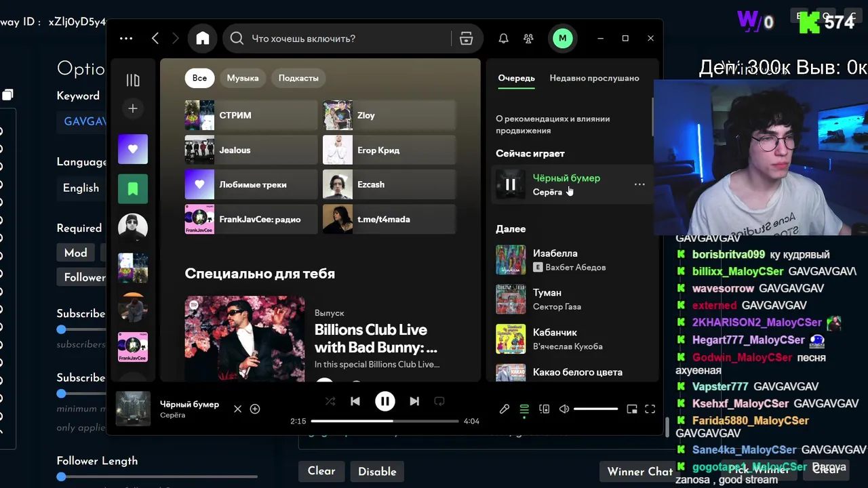Open the lyrics microphone icon
This screenshot has height=488, width=868.
click(505, 409)
